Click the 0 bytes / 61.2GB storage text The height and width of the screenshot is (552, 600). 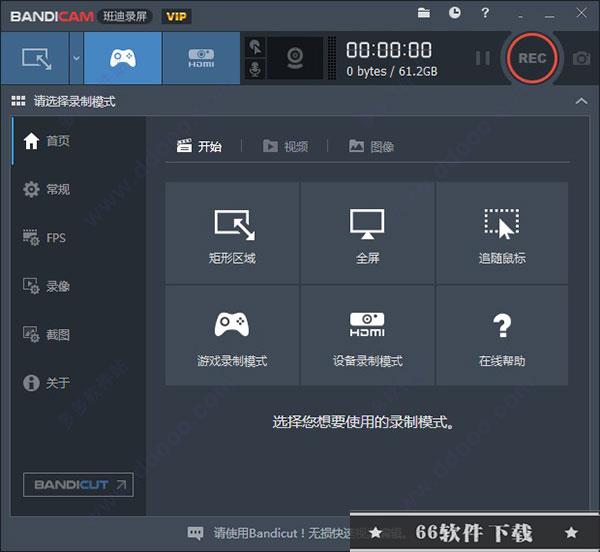tap(392, 71)
